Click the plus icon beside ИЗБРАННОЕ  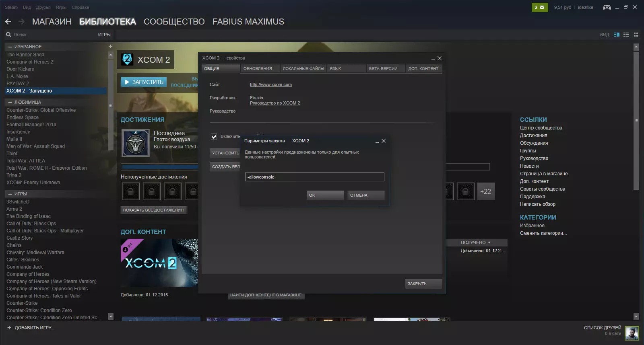[111, 46]
